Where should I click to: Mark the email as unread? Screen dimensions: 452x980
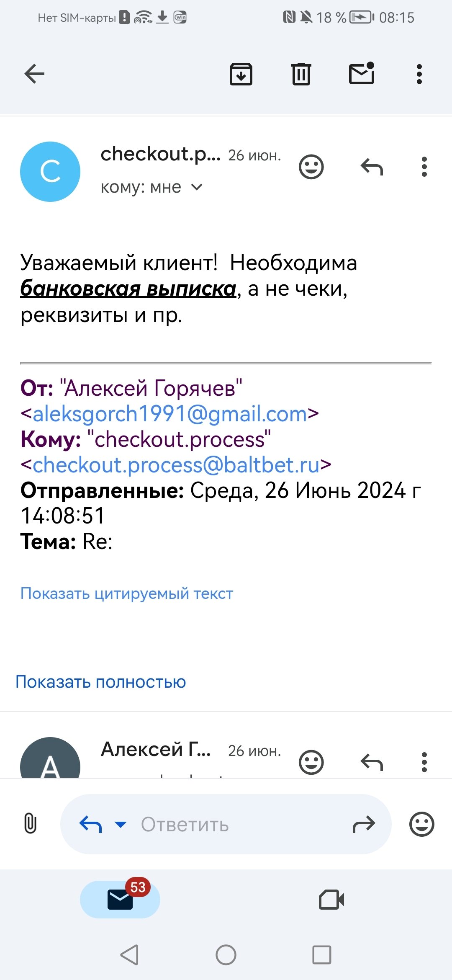coord(362,74)
